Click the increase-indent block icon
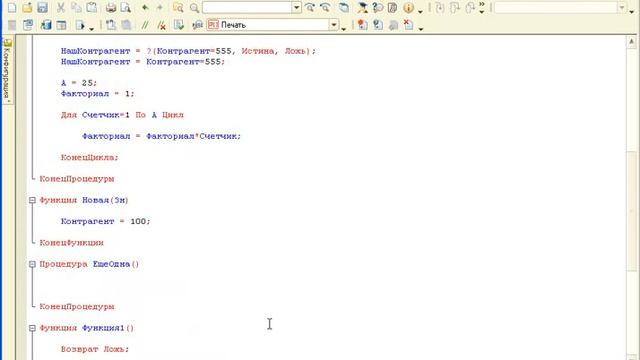This screenshot has width=640, height=360. tap(111, 25)
